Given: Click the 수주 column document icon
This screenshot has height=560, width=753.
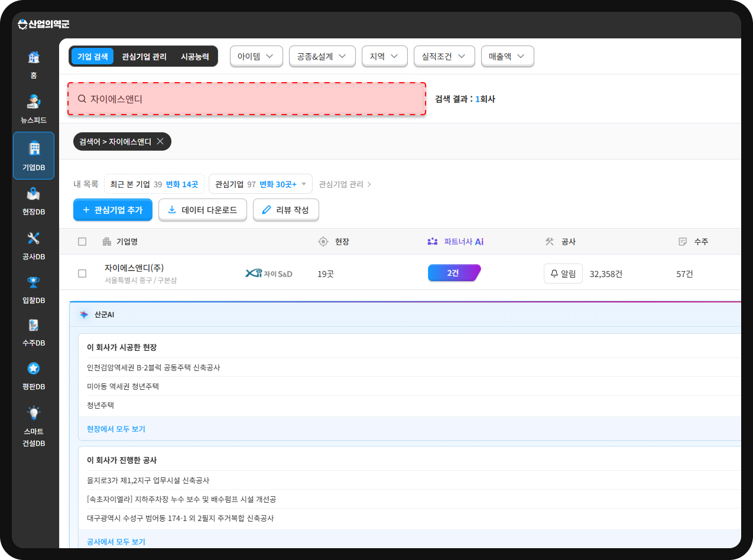Looking at the screenshot, I should click(x=683, y=242).
